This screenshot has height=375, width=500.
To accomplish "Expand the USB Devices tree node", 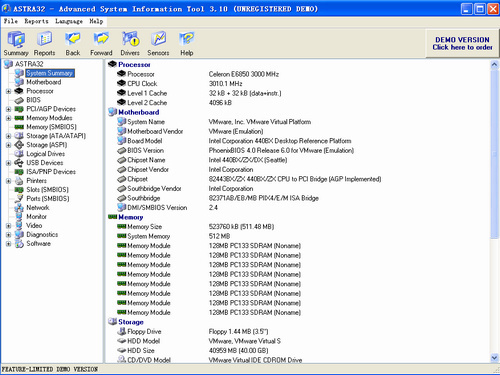I will 9,163.
